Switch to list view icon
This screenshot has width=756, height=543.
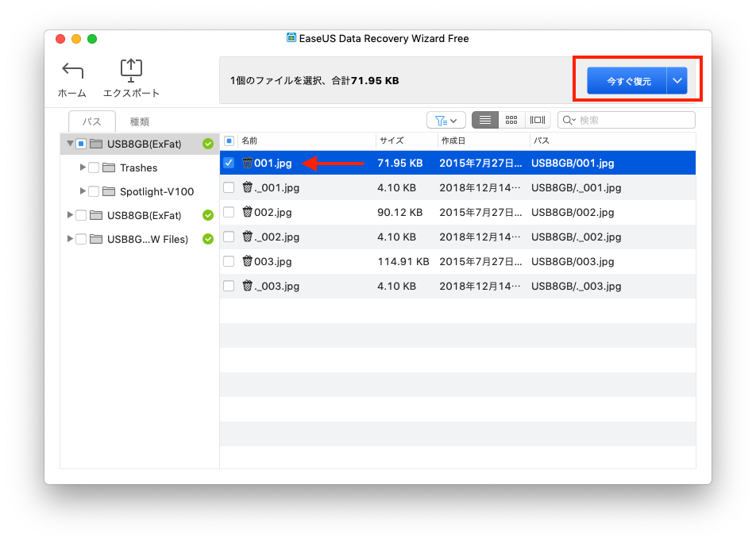pos(485,120)
